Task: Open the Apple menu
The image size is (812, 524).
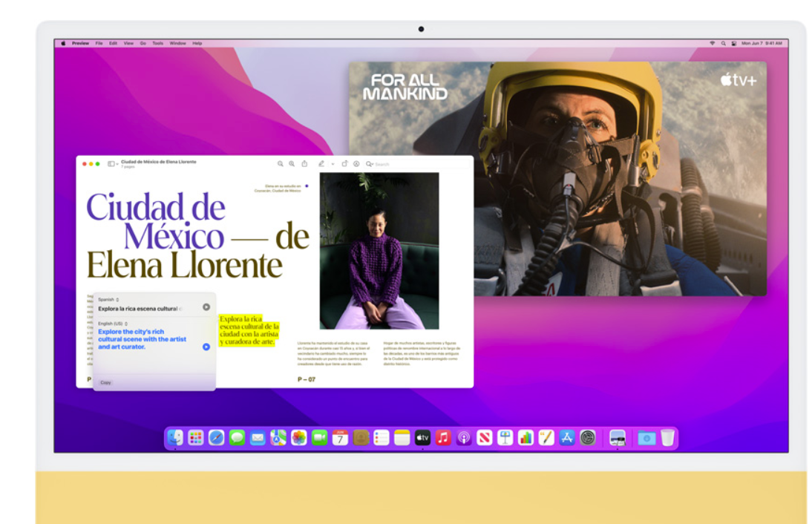Action: [63, 44]
